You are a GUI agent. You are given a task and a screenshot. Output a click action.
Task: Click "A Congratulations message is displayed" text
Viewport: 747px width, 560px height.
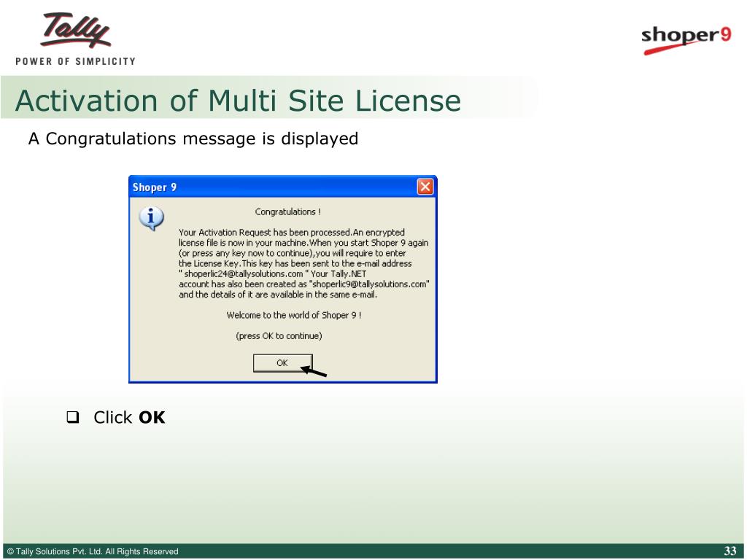coord(193,139)
